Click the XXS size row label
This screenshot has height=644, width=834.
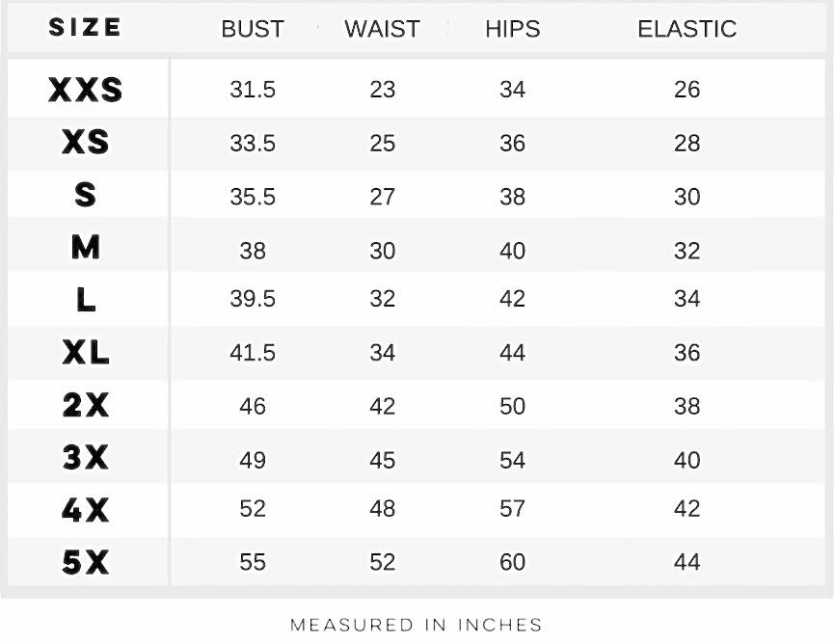click(x=86, y=90)
